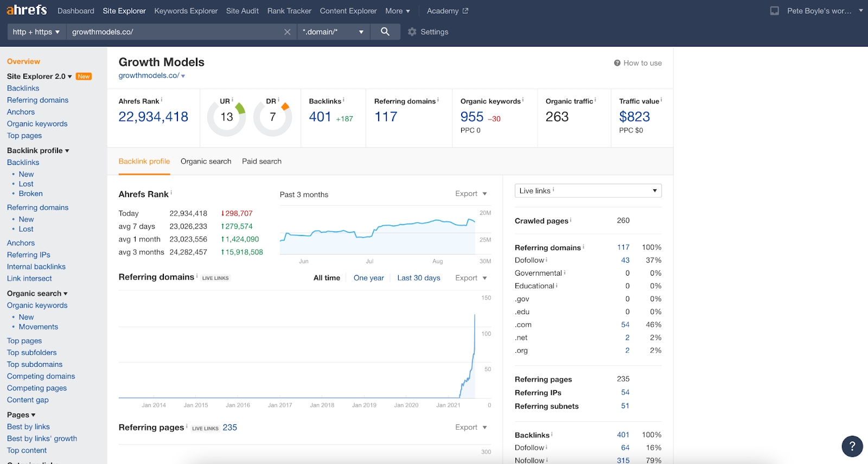Open Settings via the gear icon
Viewport: 868px width, 464px height.
pos(412,32)
